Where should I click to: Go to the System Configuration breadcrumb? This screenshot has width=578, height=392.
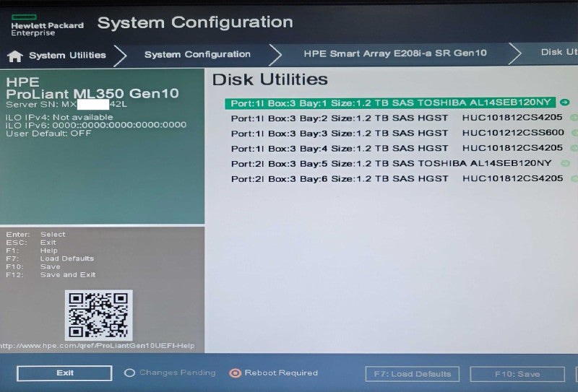(197, 54)
